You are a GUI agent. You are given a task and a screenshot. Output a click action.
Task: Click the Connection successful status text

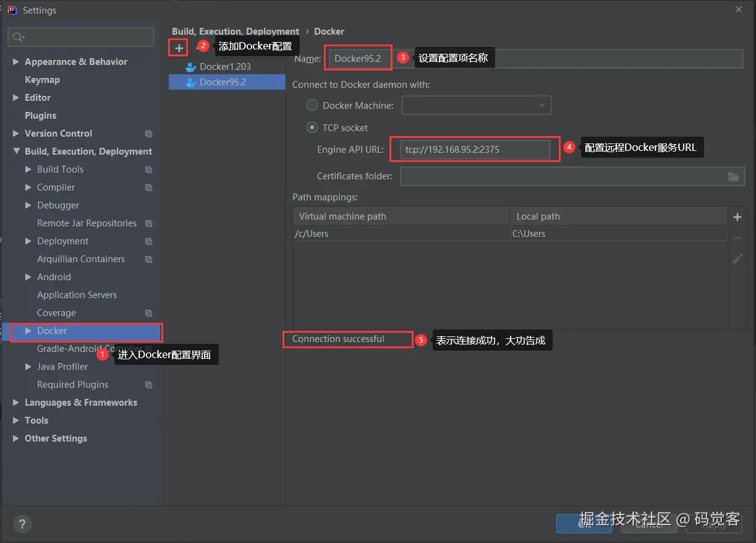point(338,339)
